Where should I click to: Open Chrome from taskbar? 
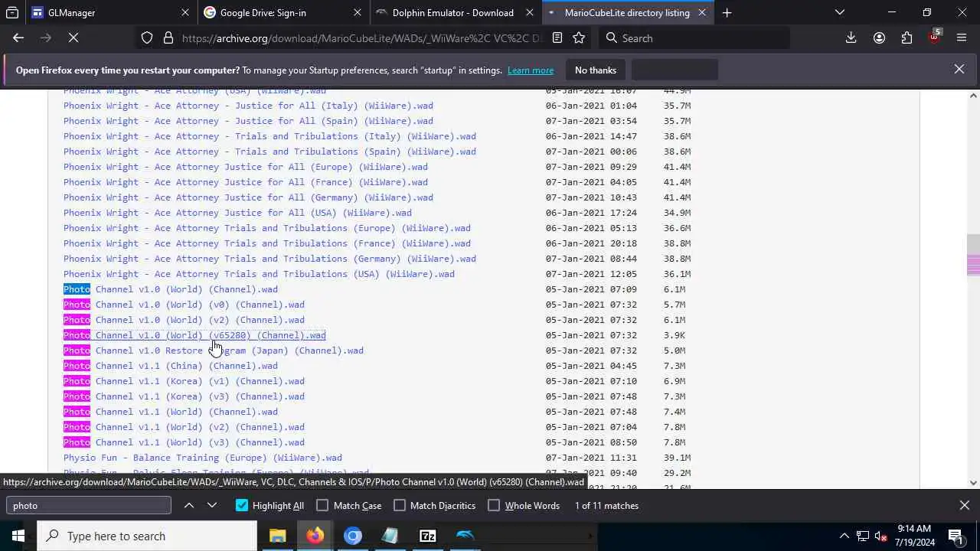pyautogui.click(x=353, y=536)
